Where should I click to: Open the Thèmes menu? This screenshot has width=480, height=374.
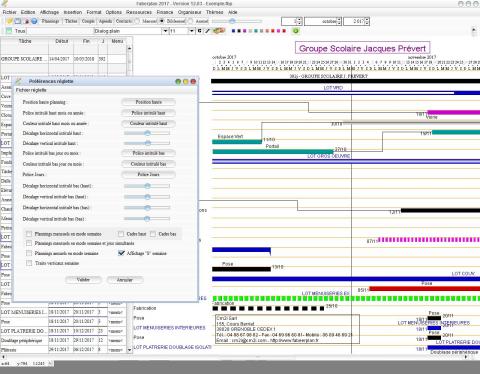(x=214, y=12)
